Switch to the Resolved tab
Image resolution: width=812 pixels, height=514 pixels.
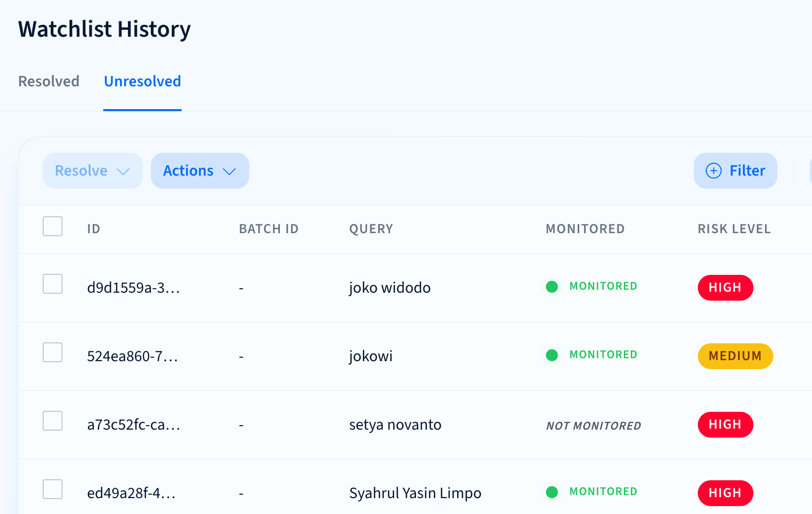tap(49, 81)
